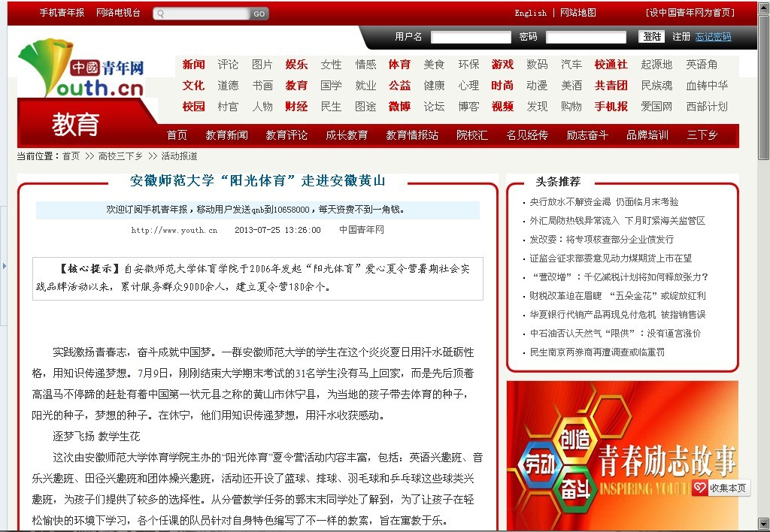Expand the left side panel arrow

4,266
